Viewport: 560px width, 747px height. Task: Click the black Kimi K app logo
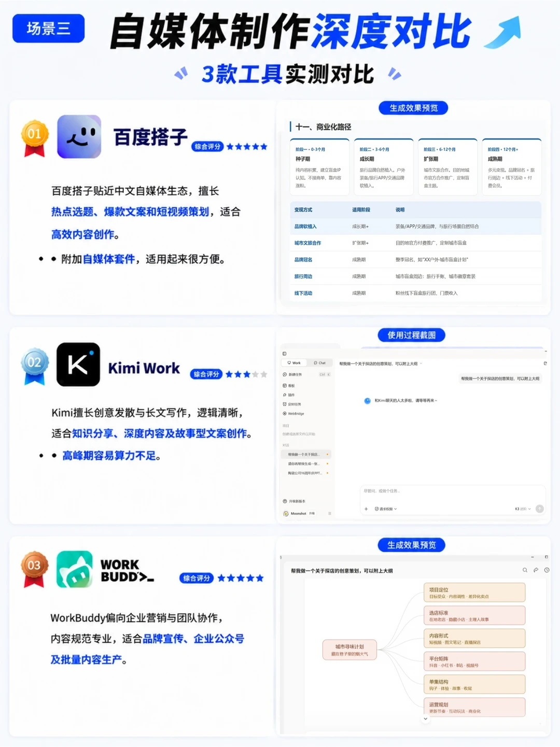pos(78,364)
